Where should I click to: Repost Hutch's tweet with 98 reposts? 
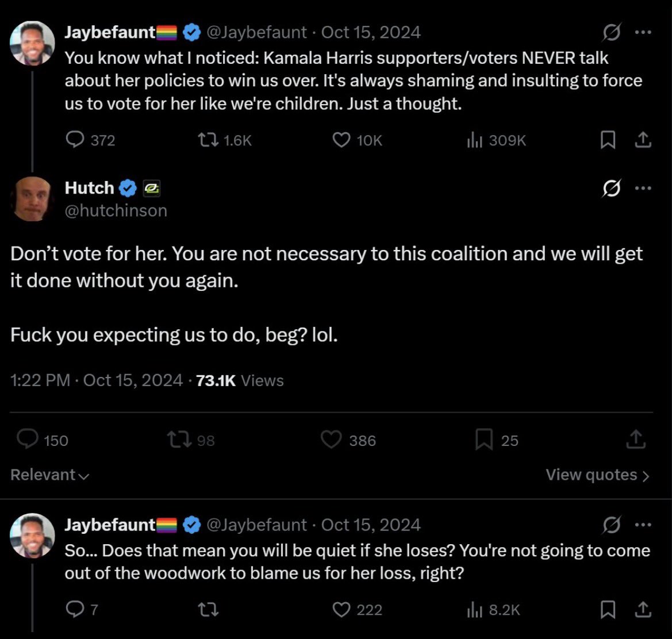coord(177,440)
